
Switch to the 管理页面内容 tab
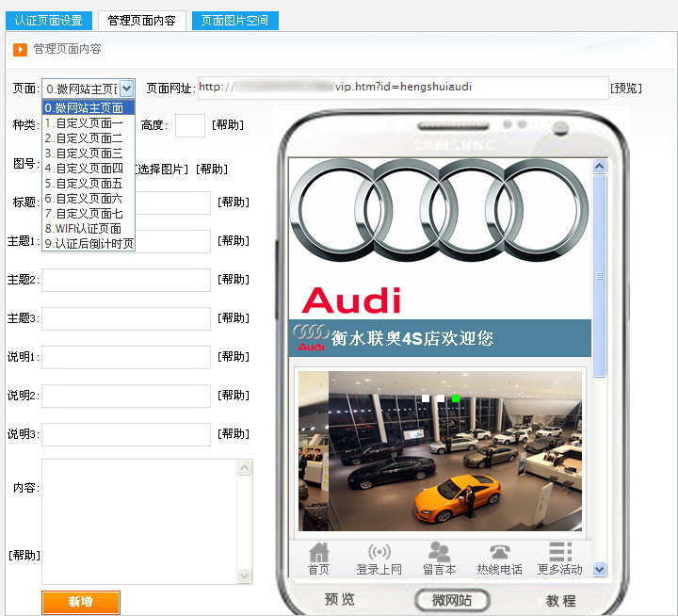click(x=142, y=21)
